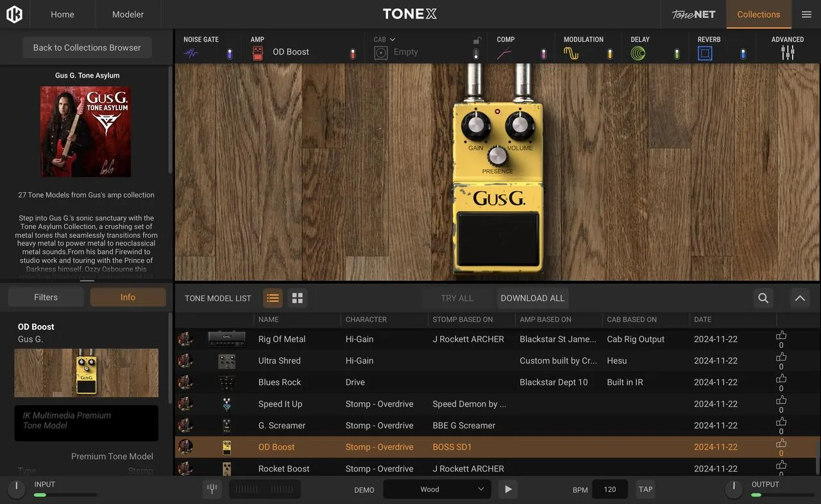Click the Speed It Up pedal icon
The width and height of the screenshot is (821, 504).
[x=226, y=404]
